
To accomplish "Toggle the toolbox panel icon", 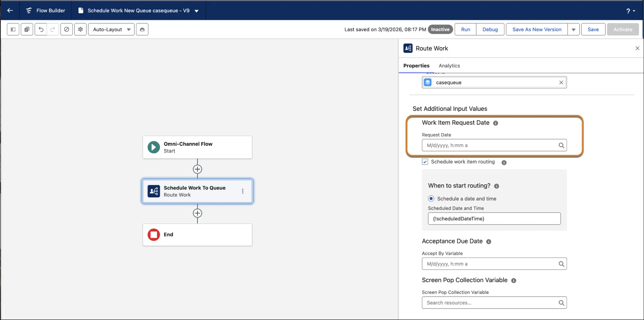I will pos(13,29).
